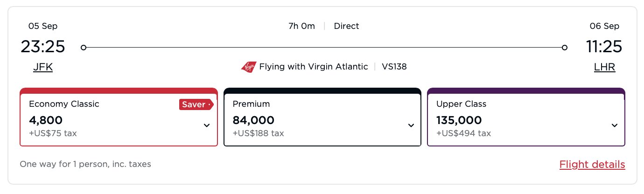This screenshot has width=644, height=194.
Task: Click the Flying with Virgin Atlantic text
Action: (x=314, y=67)
